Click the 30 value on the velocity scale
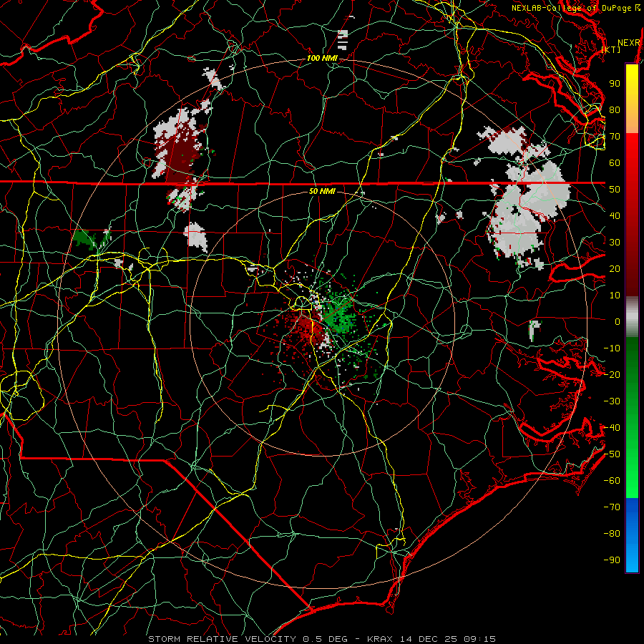The width and height of the screenshot is (644, 644). [x=615, y=243]
